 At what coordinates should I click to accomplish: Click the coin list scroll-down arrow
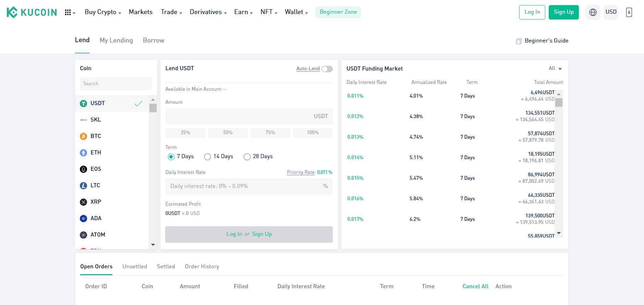coord(153,245)
